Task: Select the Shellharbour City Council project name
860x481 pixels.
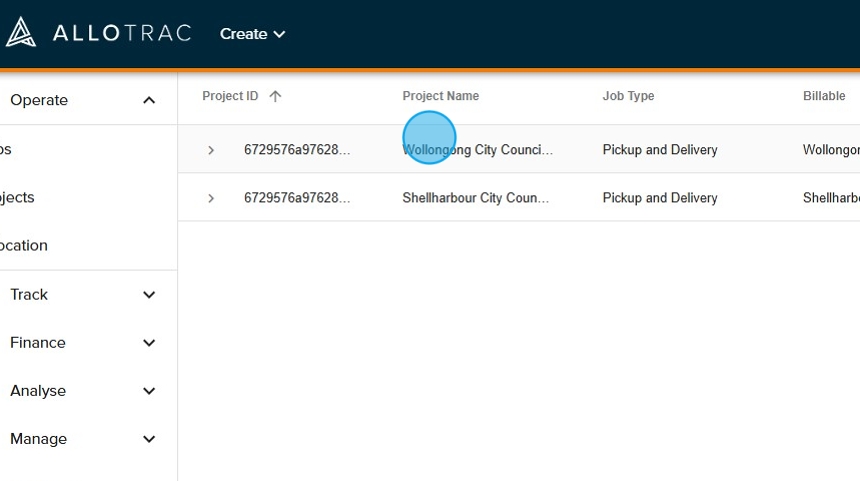Action: click(475, 198)
